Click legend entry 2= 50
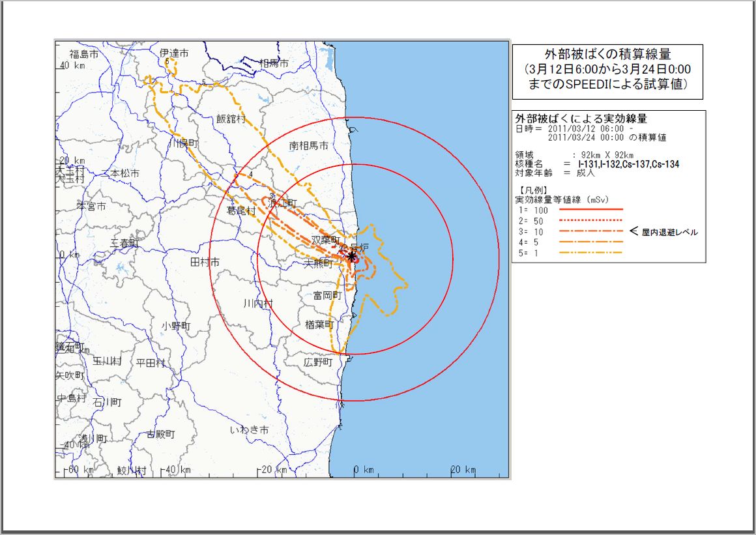 tap(531, 221)
